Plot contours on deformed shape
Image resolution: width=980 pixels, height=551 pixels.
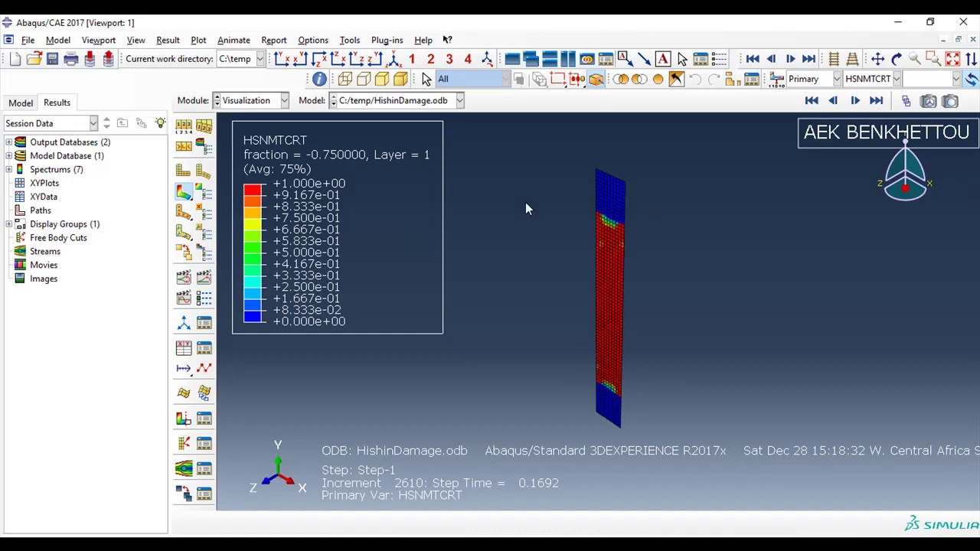(184, 191)
